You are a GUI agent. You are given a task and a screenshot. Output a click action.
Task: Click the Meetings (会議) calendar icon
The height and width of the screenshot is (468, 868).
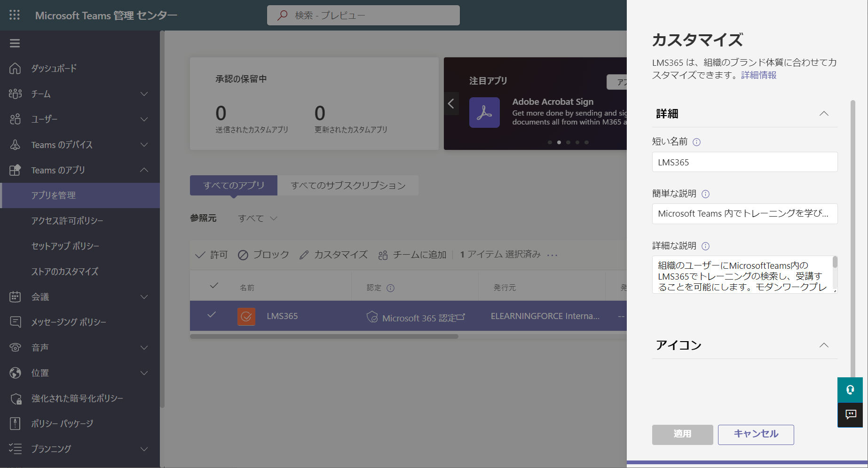(15, 296)
